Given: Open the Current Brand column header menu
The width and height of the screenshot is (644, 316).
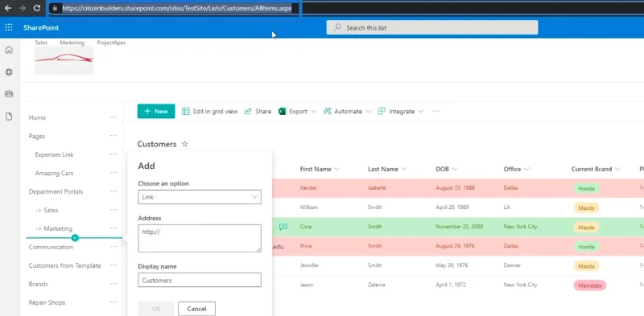Looking at the screenshot, I should [596, 169].
